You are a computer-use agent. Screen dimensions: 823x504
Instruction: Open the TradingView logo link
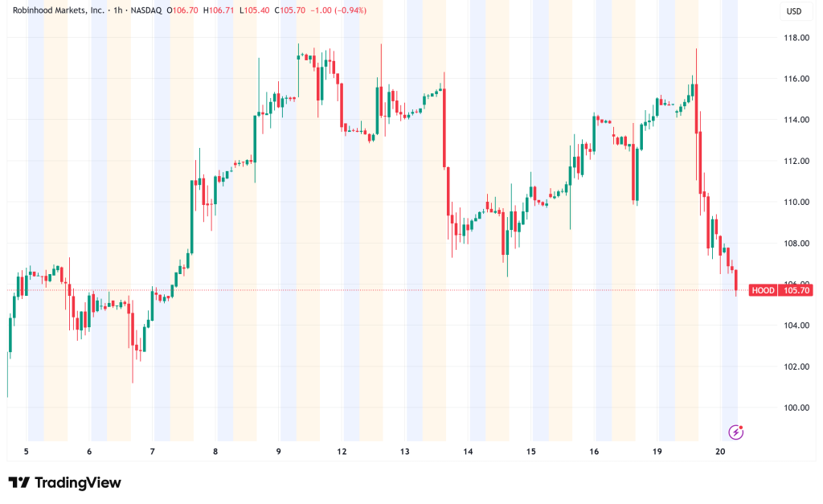click(x=64, y=482)
